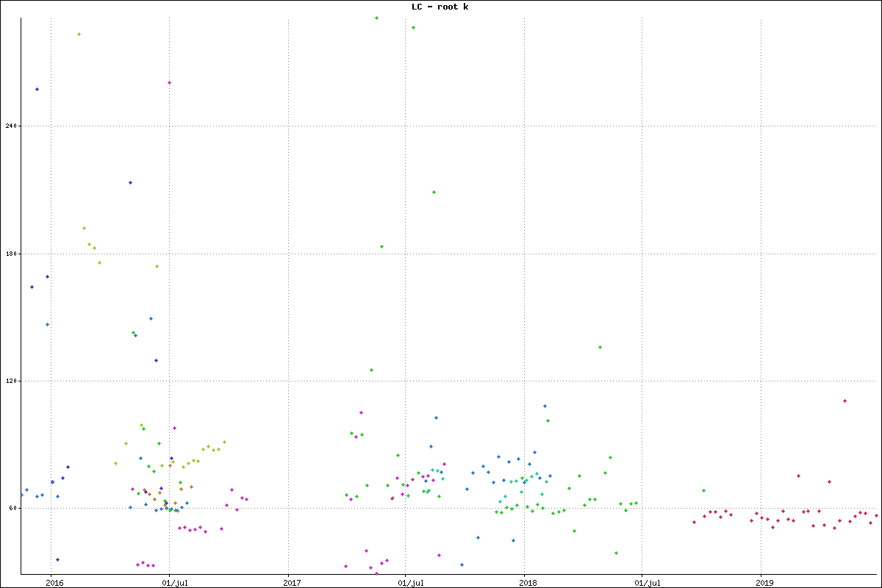Select the magenta point above 240 at mid-2016
Screen dimensions: 882x588
(169, 82)
